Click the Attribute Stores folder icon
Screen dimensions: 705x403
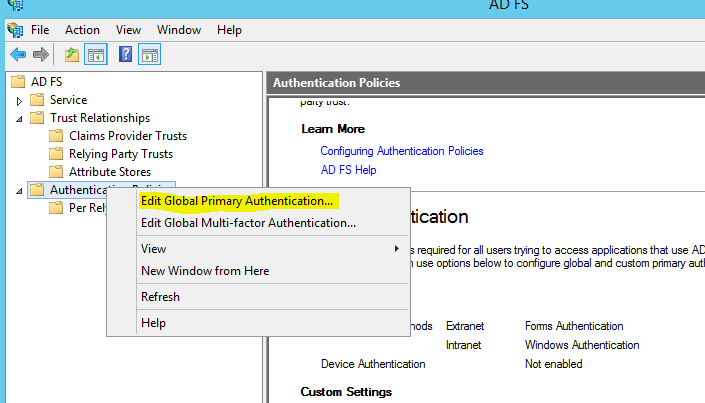pyautogui.click(x=56, y=172)
